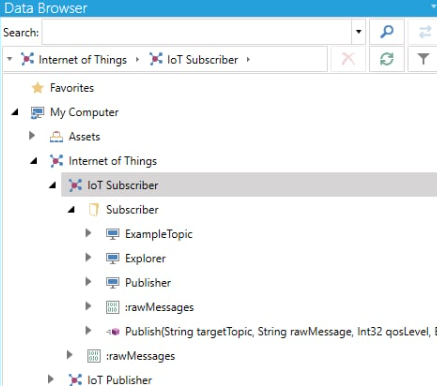437x386 pixels.
Task: Expand the Publish method node
Action: 88,330
